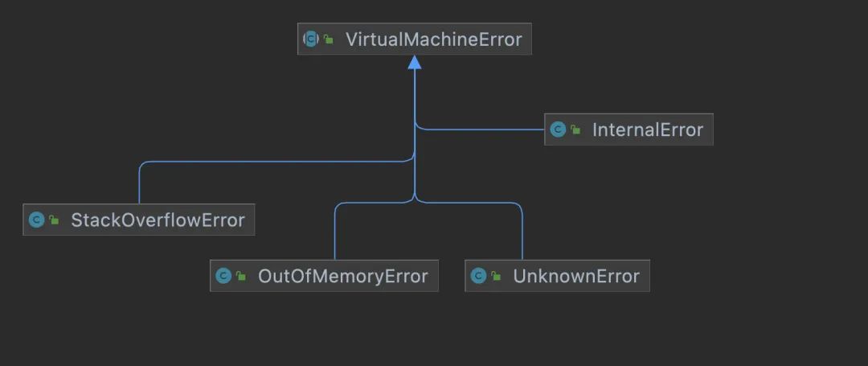
Task: Click the inheritance arrowhead below VirtualMachineError
Action: click(x=415, y=63)
